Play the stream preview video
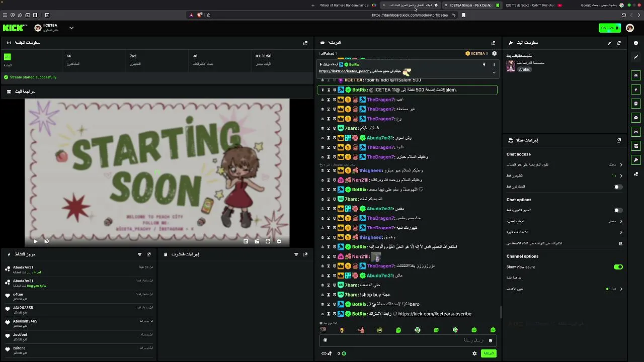644x362 pixels. [x=35, y=242]
